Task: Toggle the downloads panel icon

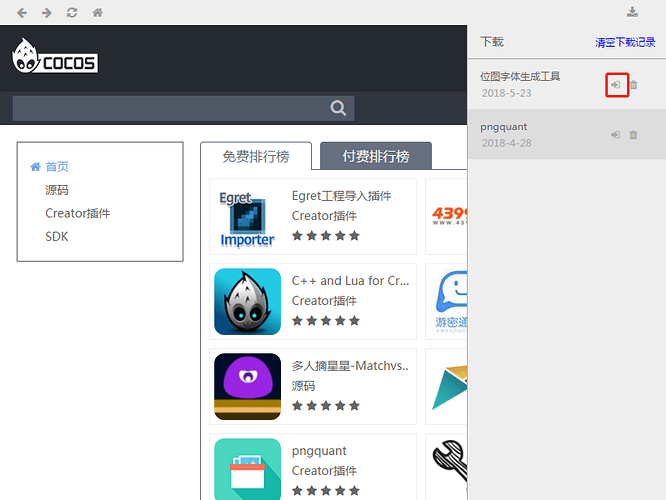Action: point(632,12)
